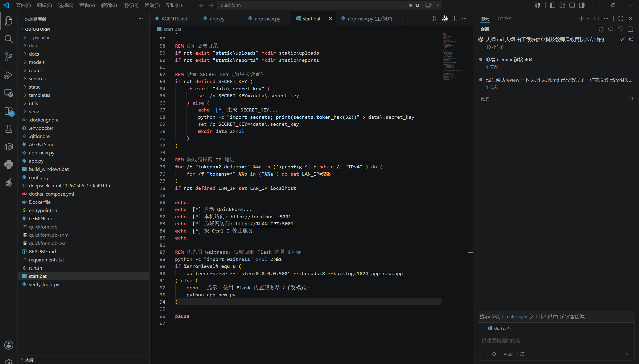The width and height of the screenshot is (639, 364).
Task: Refresh the chat sessions list
Action: pyautogui.click(x=601, y=29)
